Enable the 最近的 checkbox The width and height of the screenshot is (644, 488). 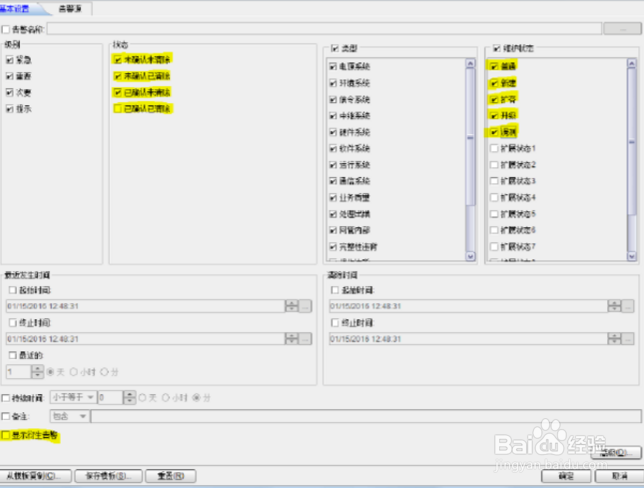point(13,355)
